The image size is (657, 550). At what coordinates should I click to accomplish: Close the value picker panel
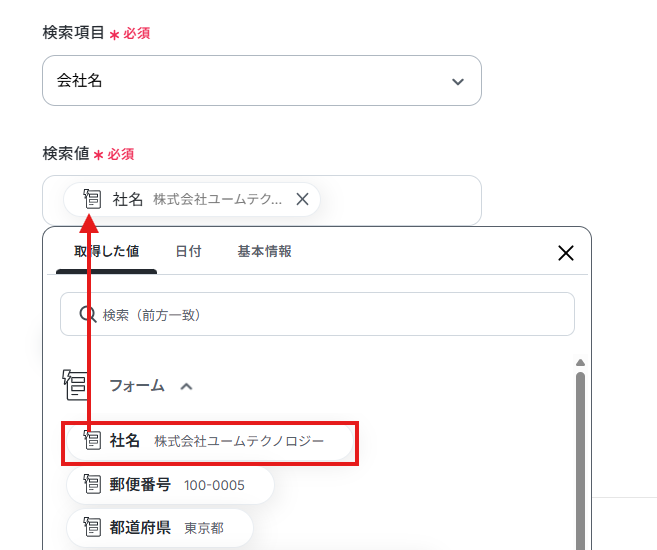pyautogui.click(x=566, y=253)
